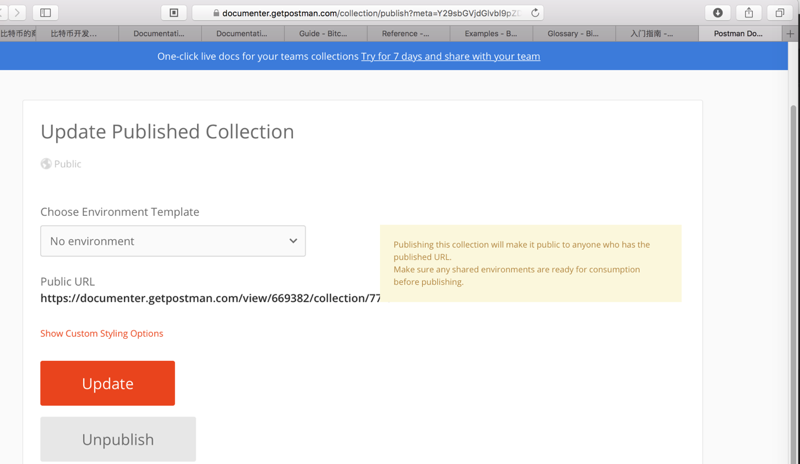Click the Safari address bar
The image size is (800, 464).
367,13
